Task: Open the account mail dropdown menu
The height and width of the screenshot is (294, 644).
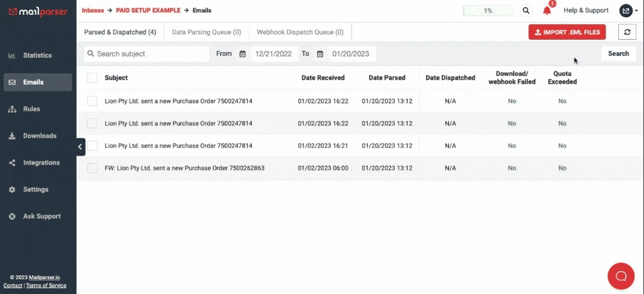Action: (x=628, y=10)
